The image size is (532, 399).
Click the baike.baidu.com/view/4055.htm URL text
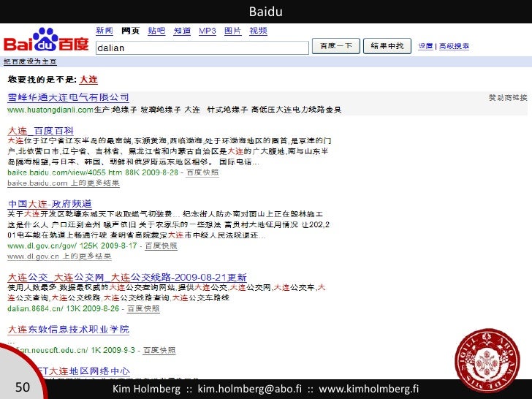65,172
